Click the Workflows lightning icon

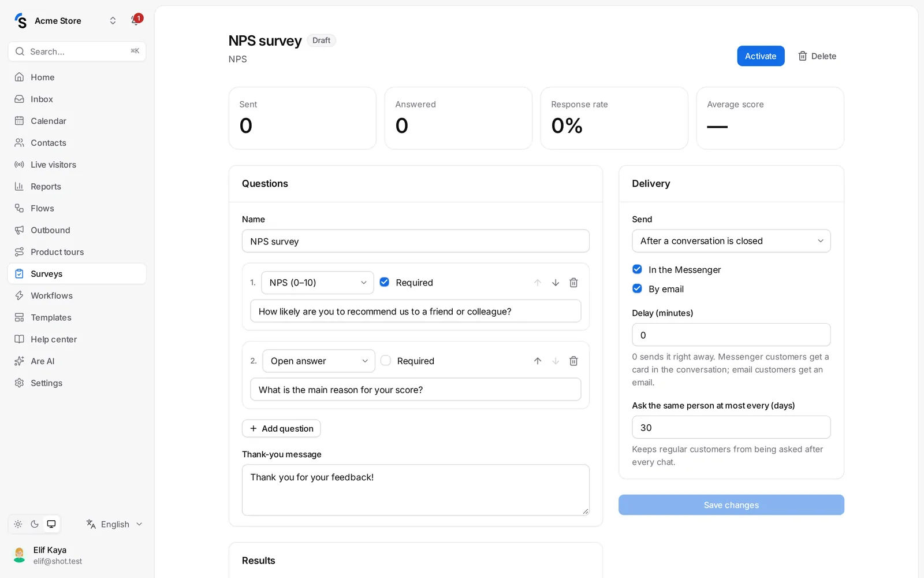pos(19,296)
